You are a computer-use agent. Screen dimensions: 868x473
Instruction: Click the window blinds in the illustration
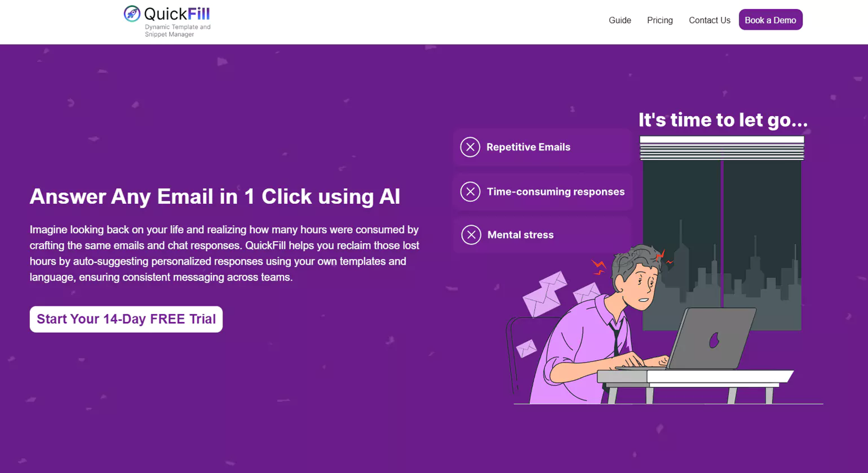pyautogui.click(x=722, y=148)
